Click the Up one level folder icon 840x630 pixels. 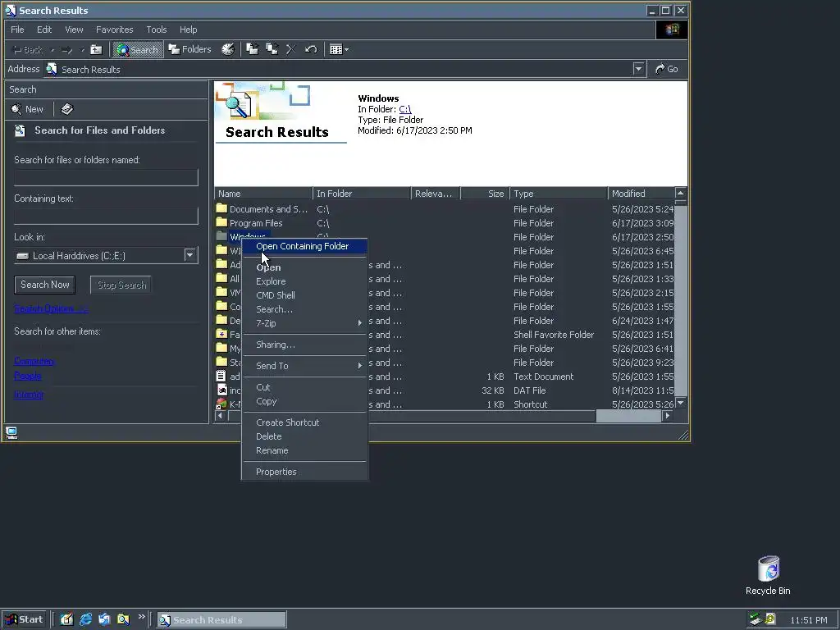[96, 50]
